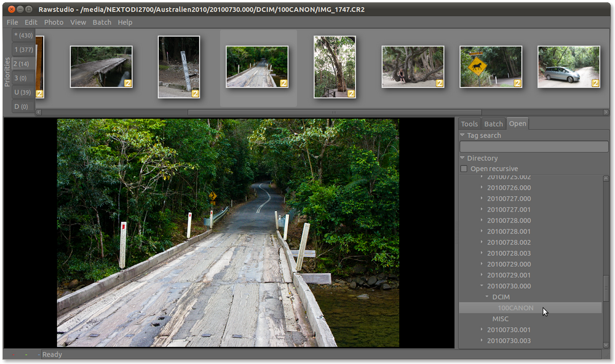The height and width of the screenshot is (364, 615).
Task: Expand folder 20100730.001
Action: click(x=482, y=330)
